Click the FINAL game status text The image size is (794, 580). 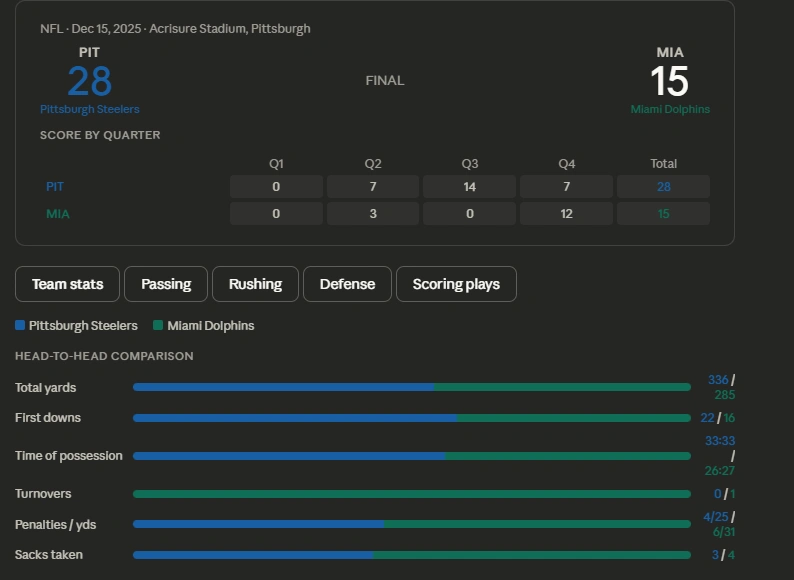(x=385, y=81)
